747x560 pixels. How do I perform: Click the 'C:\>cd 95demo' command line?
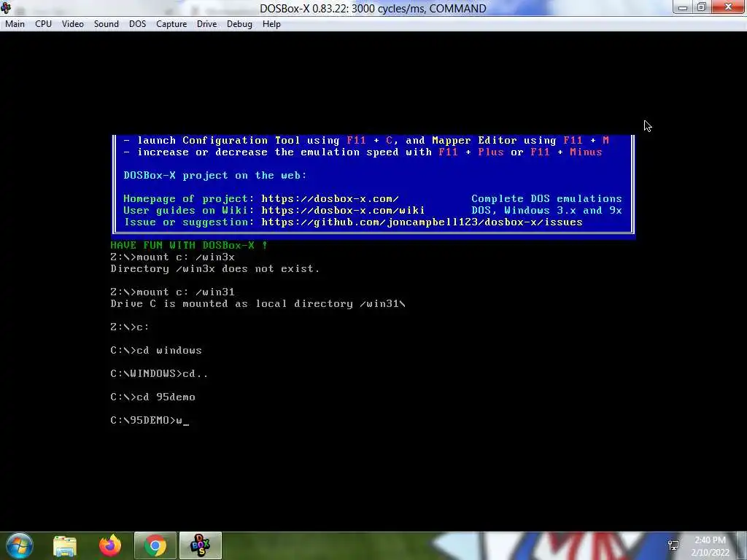[152, 397]
